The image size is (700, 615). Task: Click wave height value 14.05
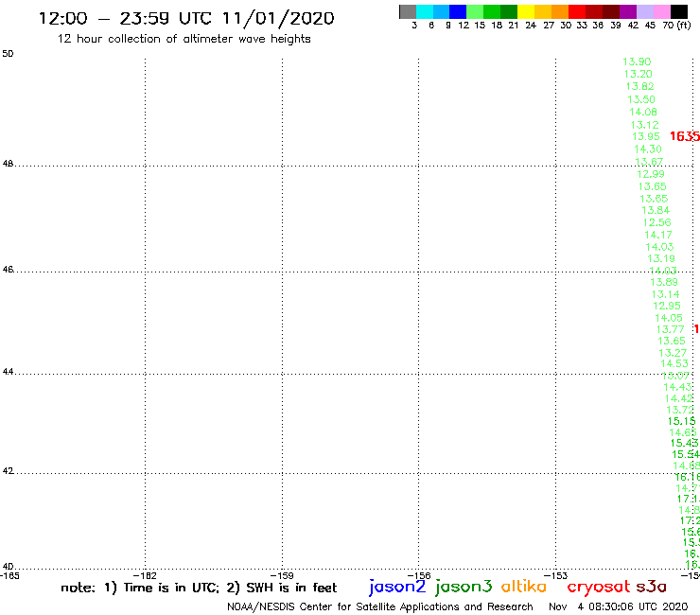click(x=668, y=318)
